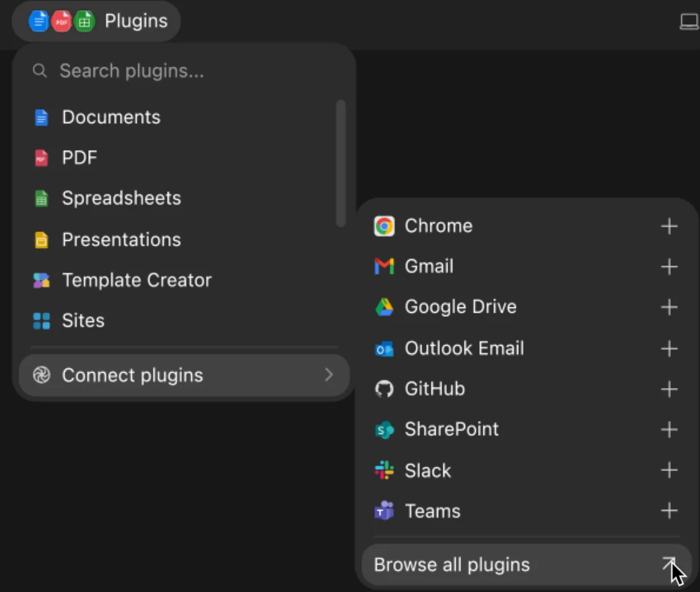Add the GitHub plugin with plus
Image resolution: width=700 pixels, height=592 pixels.
669,389
